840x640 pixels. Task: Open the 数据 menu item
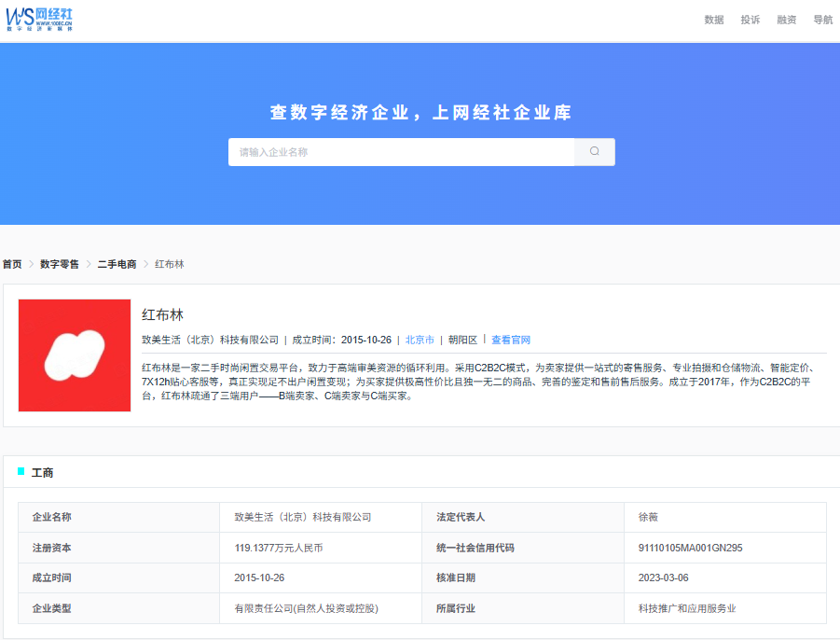pos(713,20)
